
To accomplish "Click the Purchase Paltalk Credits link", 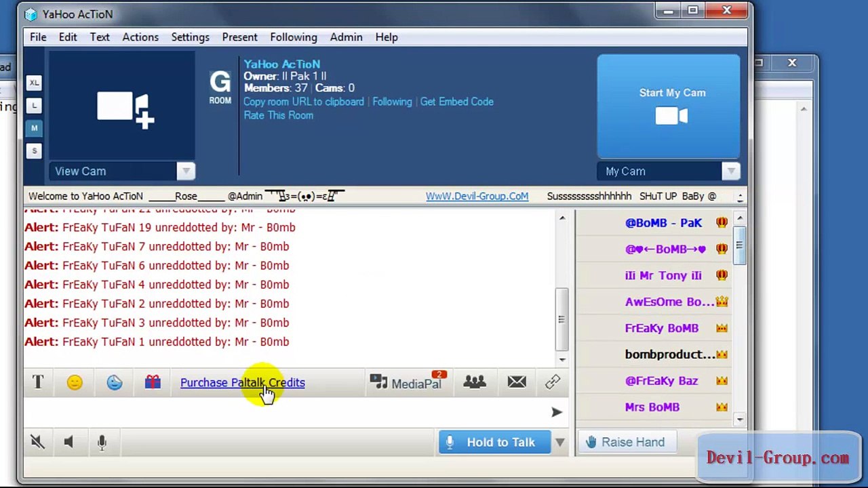I will coord(243,382).
